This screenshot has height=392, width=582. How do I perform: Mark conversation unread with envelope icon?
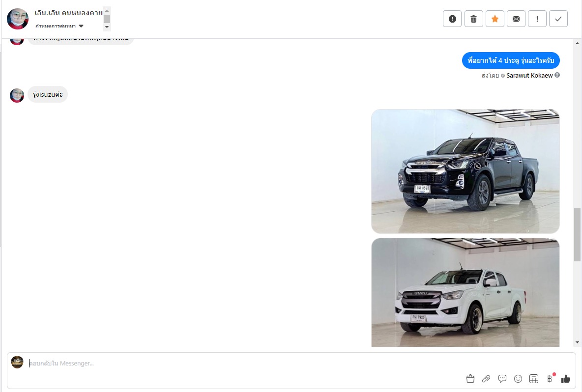(516, 19)
